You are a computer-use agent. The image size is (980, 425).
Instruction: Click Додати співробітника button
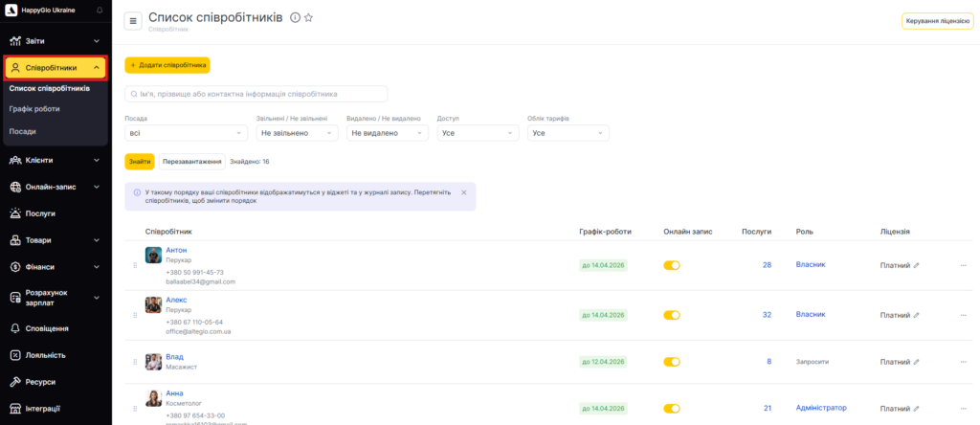point(167,65)
